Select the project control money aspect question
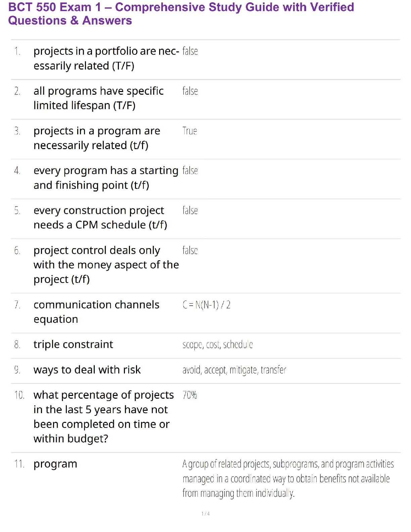 [x=106, y=265]
